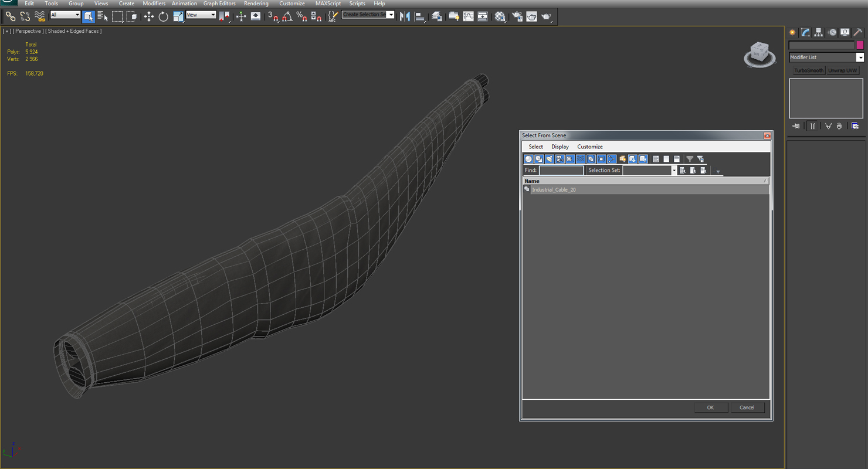Screen dimensions: 868x469
Task: Open the Rendered Frame Window icon
Action: pos(531,16)
